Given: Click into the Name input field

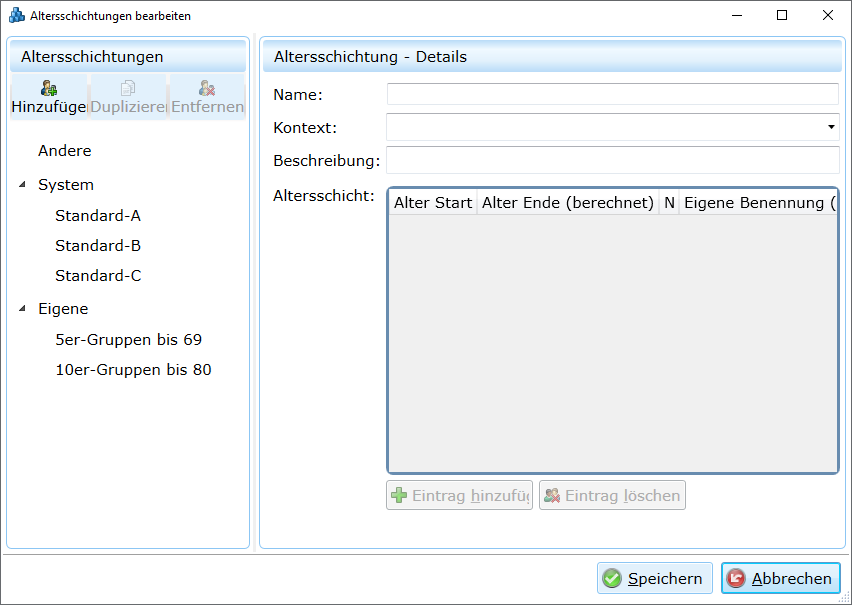Looking at the screenshot, I should [x=612, y=94].
